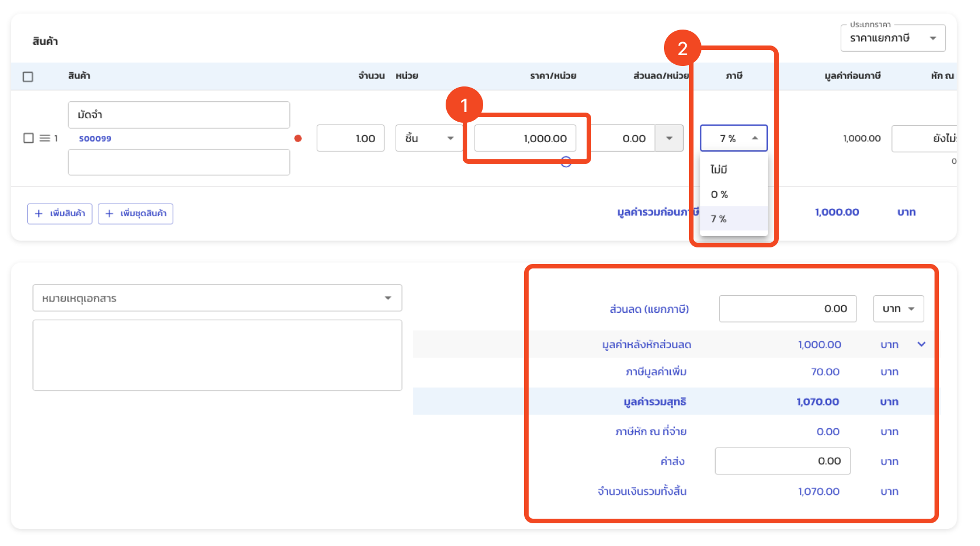
Task: Open product code link S00099
Action: (x=95, y=138)
